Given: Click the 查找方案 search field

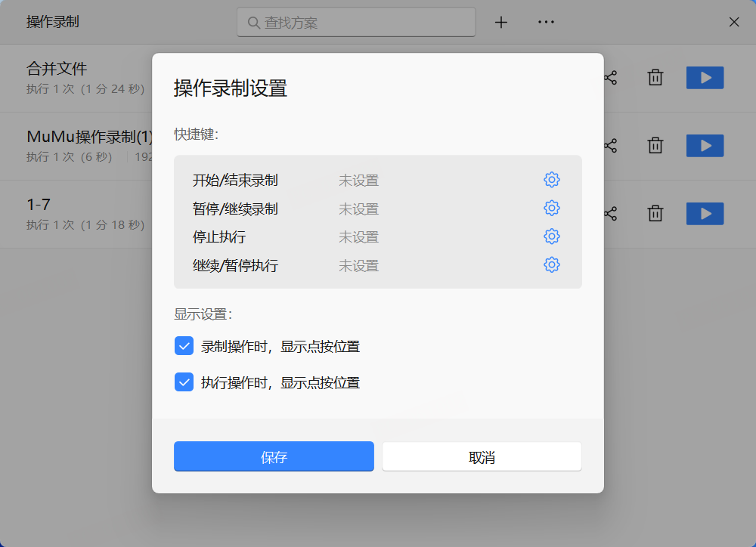Looking at the screenshot, I should pyautogui.click(x=363, y=23).
